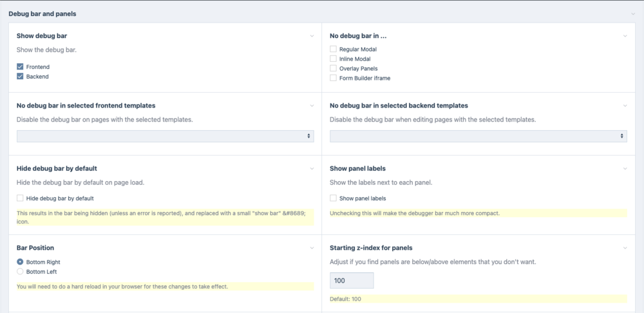The height and width of the screenshot is (313, 644).
Task: Open the frontend templates select dropdown
Action: pos(166,136)
